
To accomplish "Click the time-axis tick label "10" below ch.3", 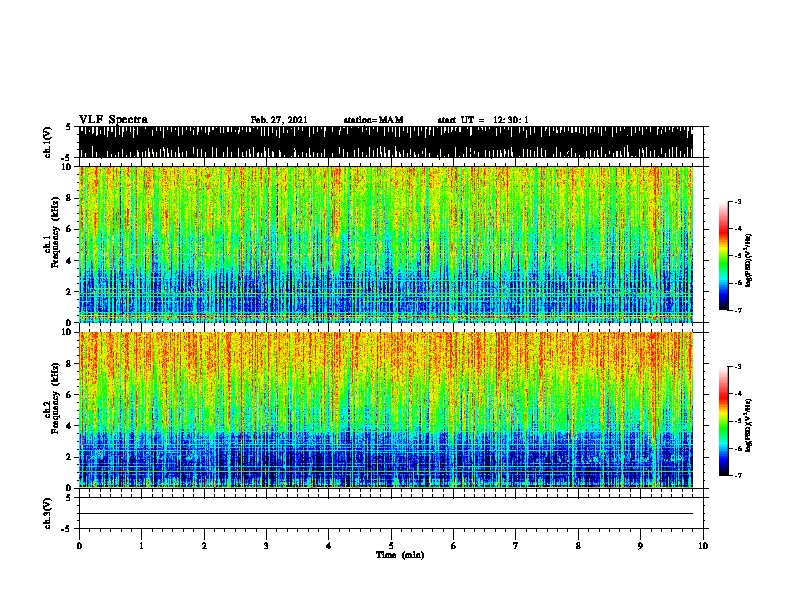I will (x=703, y=545).
